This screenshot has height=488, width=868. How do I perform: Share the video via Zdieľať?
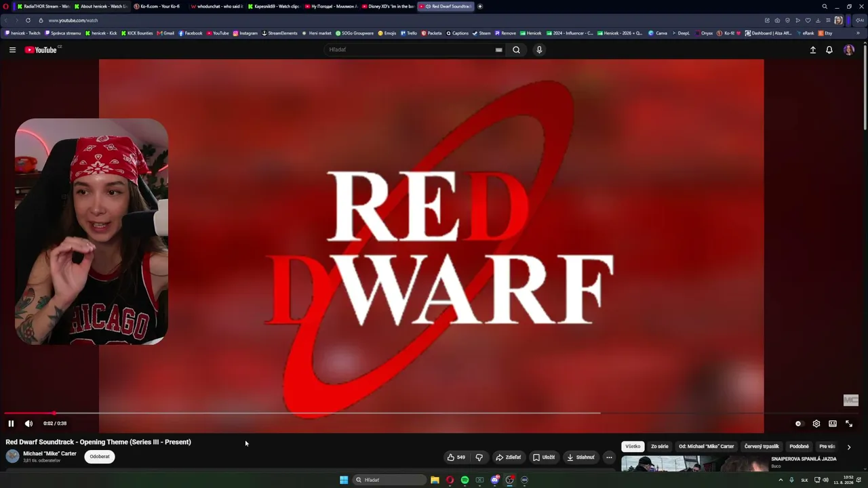508,457
